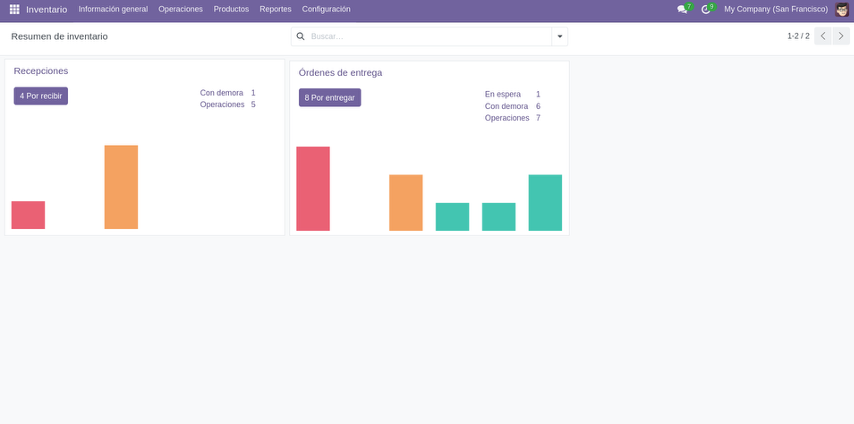The height and width of the screenshot is (424, 854).
Task: Open the Operaciones menu
Action: pyautogui.click(x=180, y=9)
